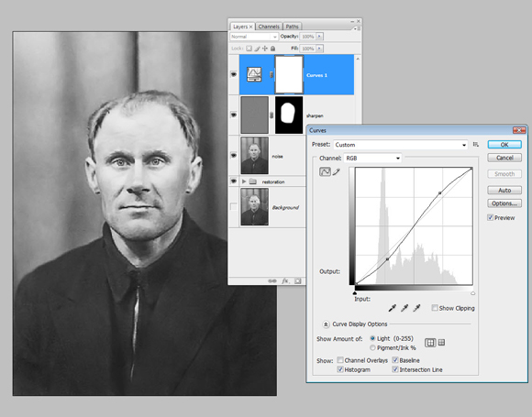Hide the sharpen layer with eye icon
Image resolution: width=532 pixels, height=417 pixels.
pos(233,115)
